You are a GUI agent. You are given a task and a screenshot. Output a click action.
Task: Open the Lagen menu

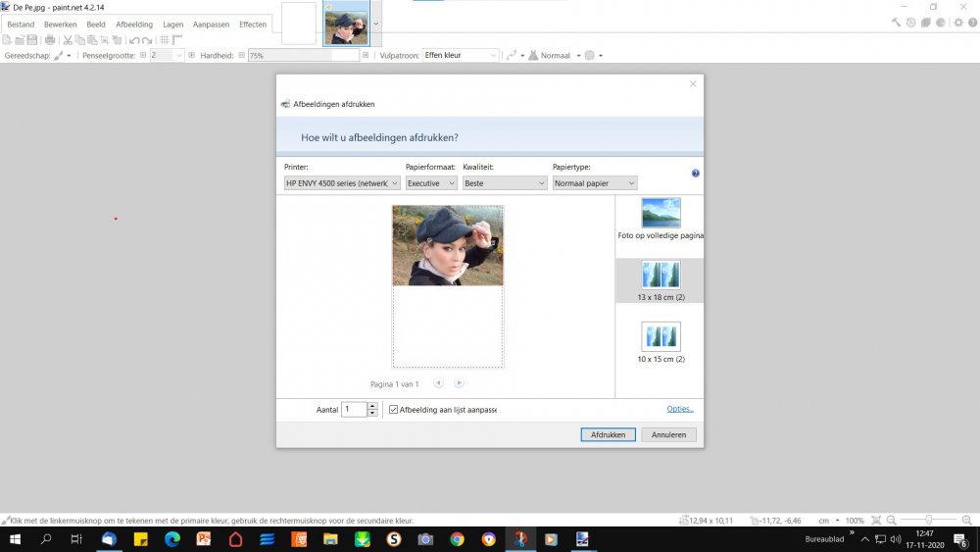click(173, 25)
